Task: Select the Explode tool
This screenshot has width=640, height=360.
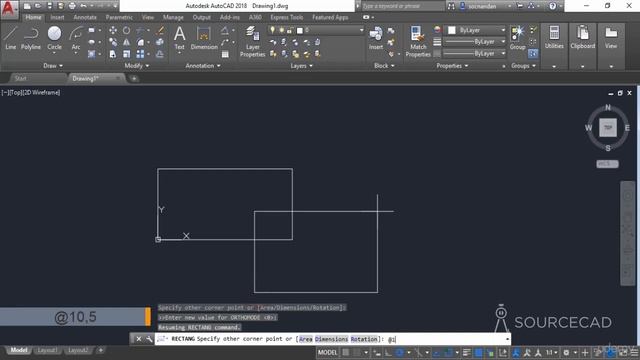Action: [160, 42]
